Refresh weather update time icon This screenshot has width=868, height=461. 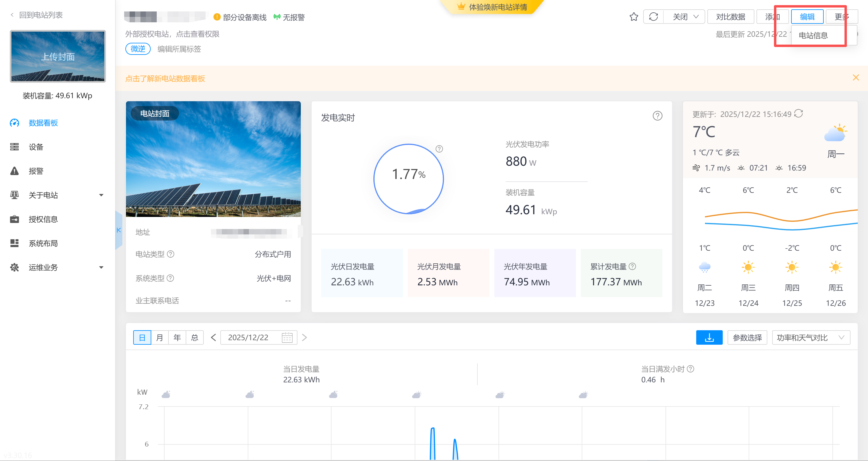click(799, 114)
